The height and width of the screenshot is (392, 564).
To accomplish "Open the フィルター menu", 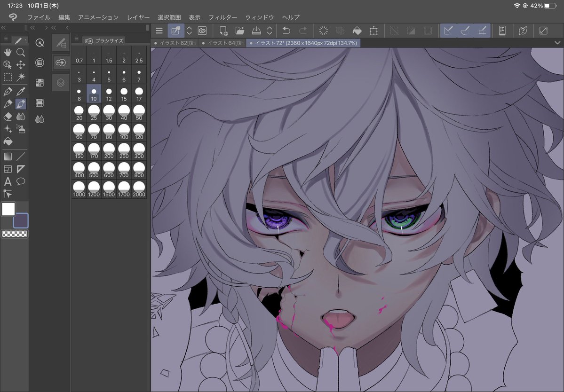I will coord(223,17).
